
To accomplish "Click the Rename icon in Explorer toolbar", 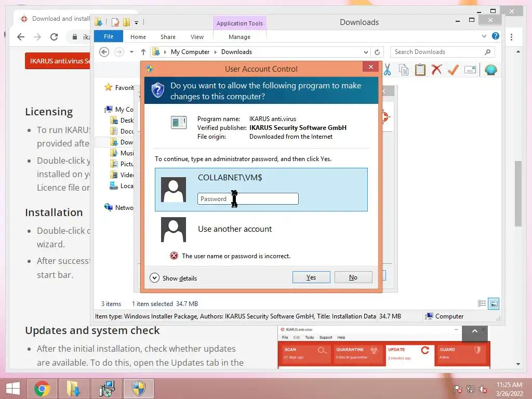I will (x=470, y=70).
